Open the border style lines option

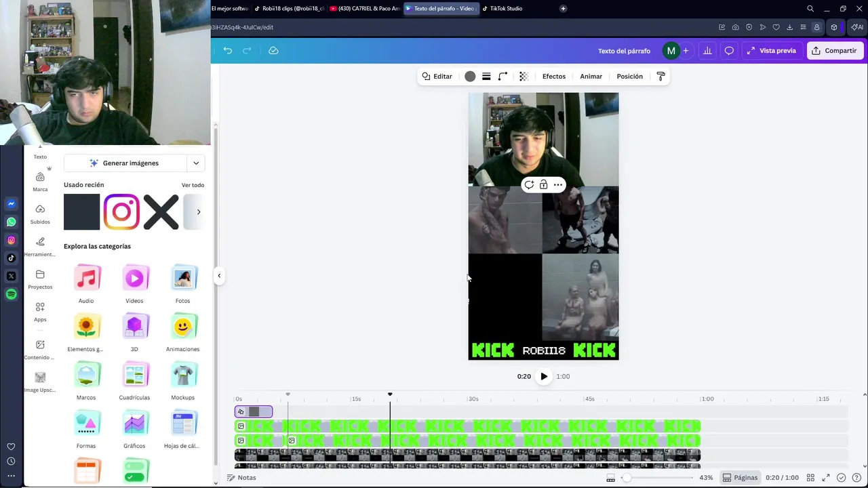pos(486,77)
